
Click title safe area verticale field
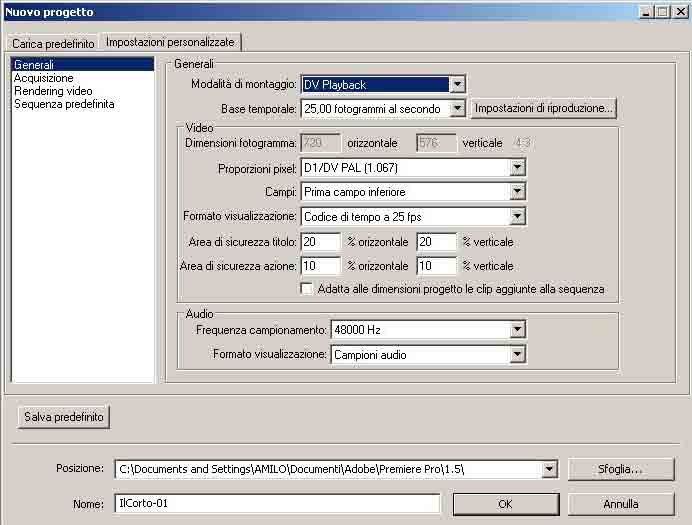click(436, 242)
